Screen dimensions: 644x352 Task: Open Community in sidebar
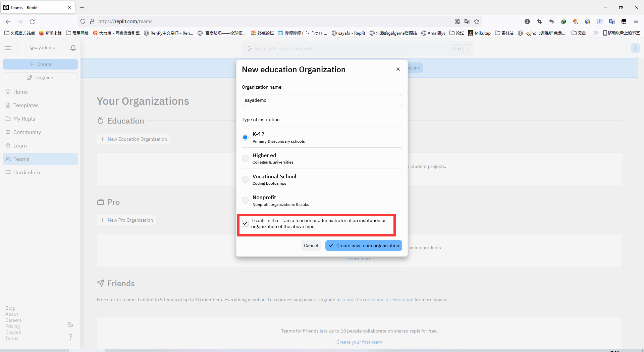click(x=40, y=132)
